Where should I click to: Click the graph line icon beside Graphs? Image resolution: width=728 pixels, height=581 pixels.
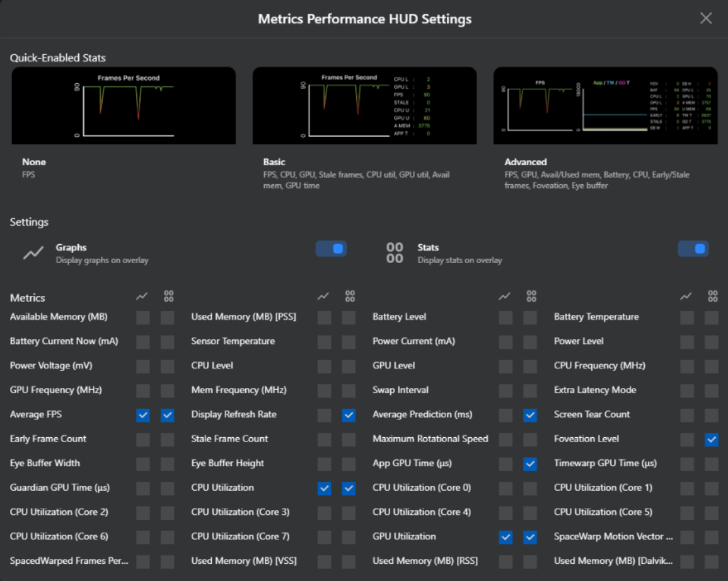pyautogui.click(x=33, y=253)
